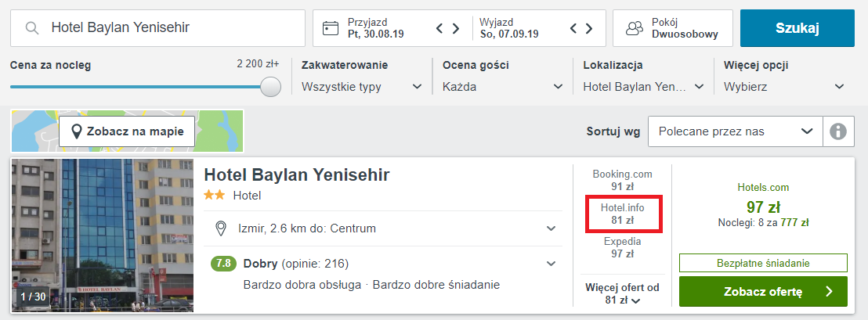Move departure date forward one day
The image size is (868, 320).
(x=589, y=28)
